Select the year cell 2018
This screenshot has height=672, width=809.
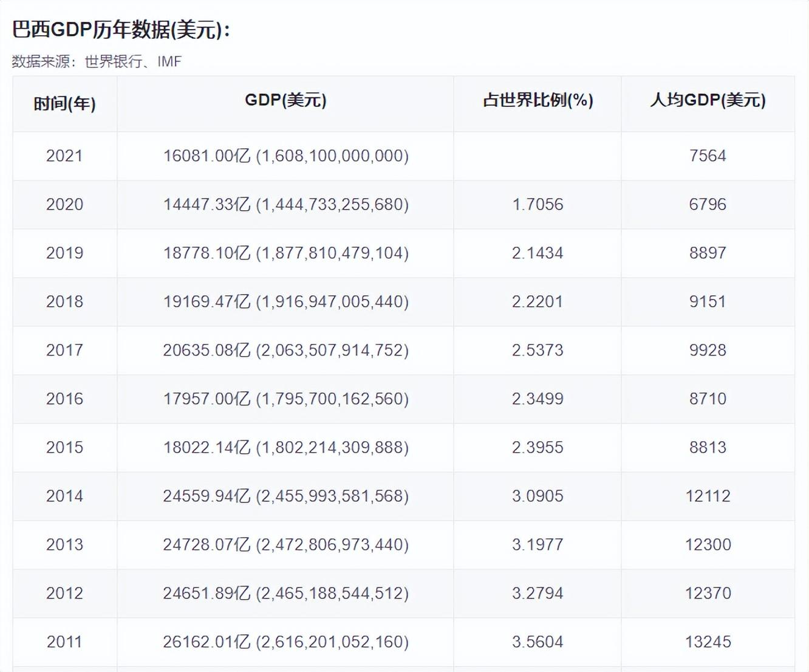coord(64,301)
